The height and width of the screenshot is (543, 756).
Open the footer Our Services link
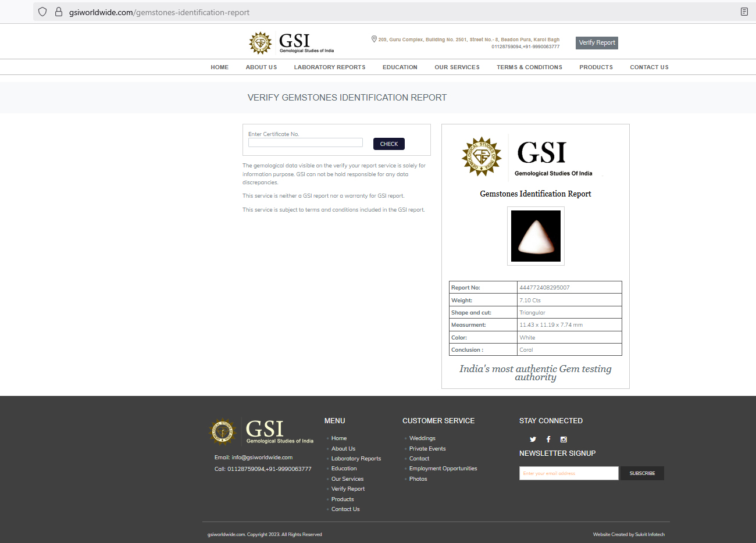pos(347,479)
